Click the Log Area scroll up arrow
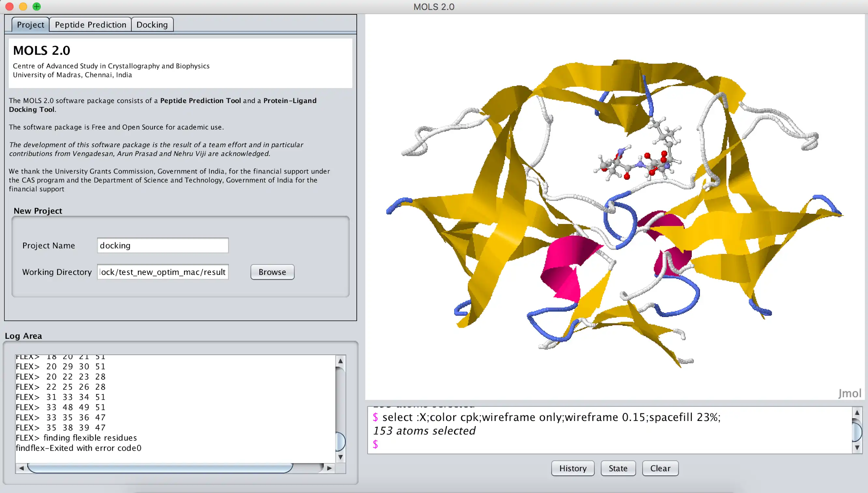Viewport: 868px width, 493px height. coord(340,361)
